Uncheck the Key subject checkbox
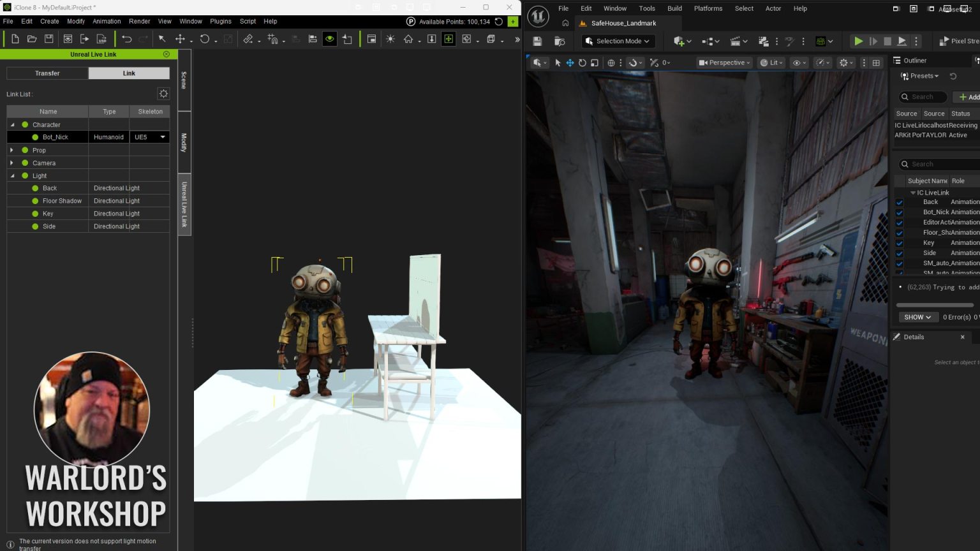This screenshot has height=551, width=980. (x=900, y=243)
